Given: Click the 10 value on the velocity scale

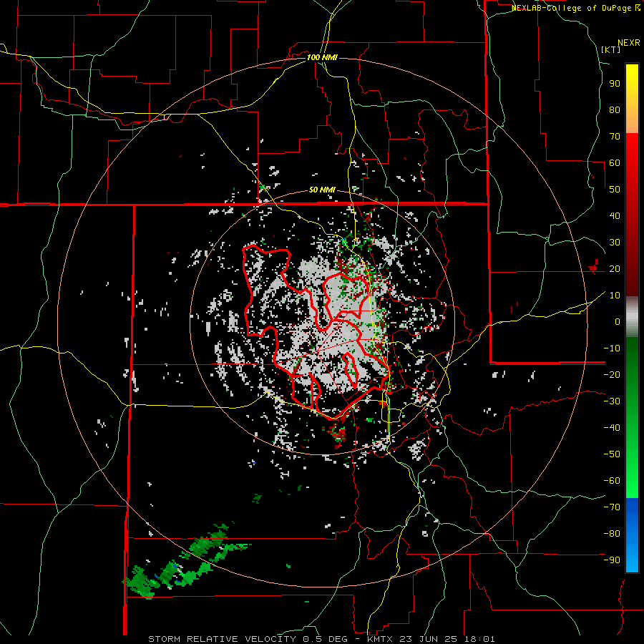Looking at the screenshot, I should coord(615,296).
